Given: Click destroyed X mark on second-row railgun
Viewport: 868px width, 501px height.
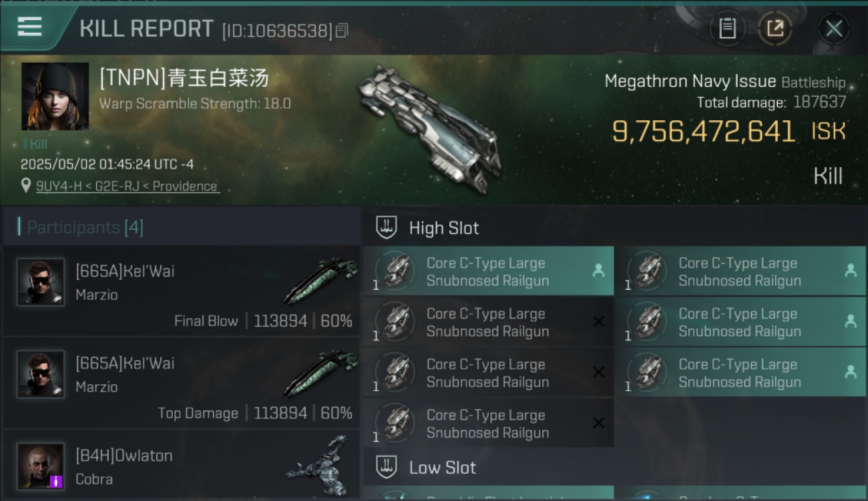Looking at the screenshot, I should (x=598, y=322).
